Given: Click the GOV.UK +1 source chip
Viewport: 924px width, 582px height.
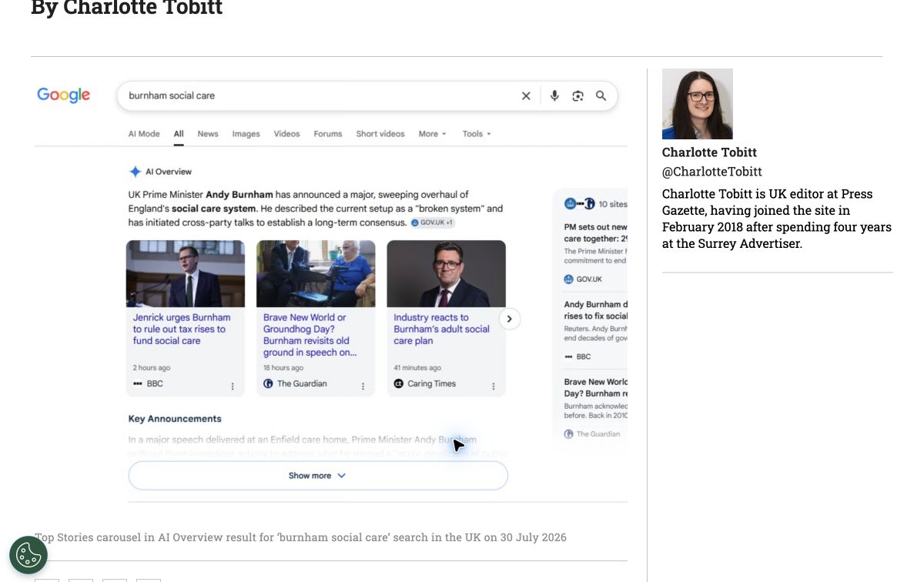Looking at the screenshot, I should point(433,222).
